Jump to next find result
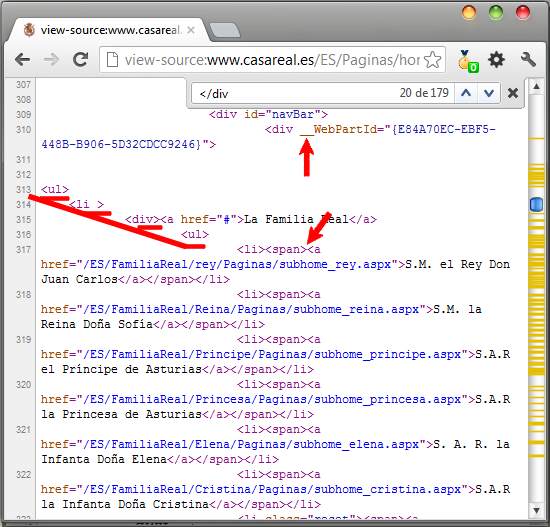Screen dimensions: 550x527 (489, 93)
